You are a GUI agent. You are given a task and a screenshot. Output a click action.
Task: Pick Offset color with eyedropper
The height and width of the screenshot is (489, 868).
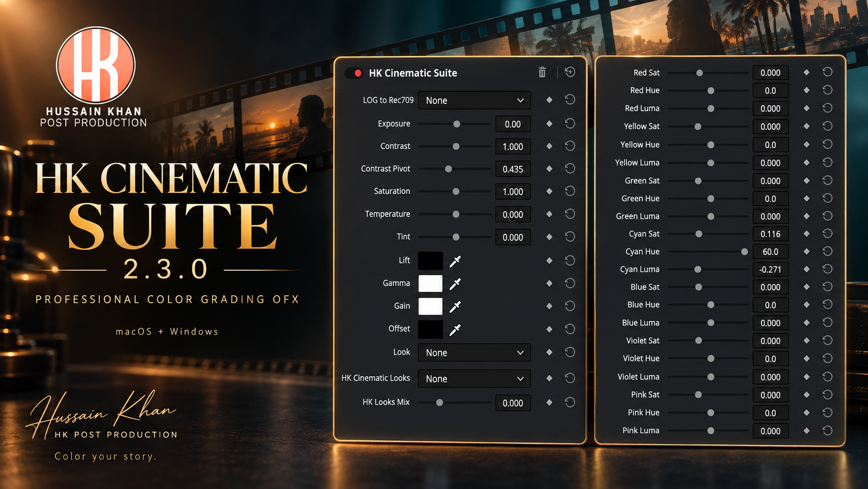pyautogui.click(x=455, y=329)
